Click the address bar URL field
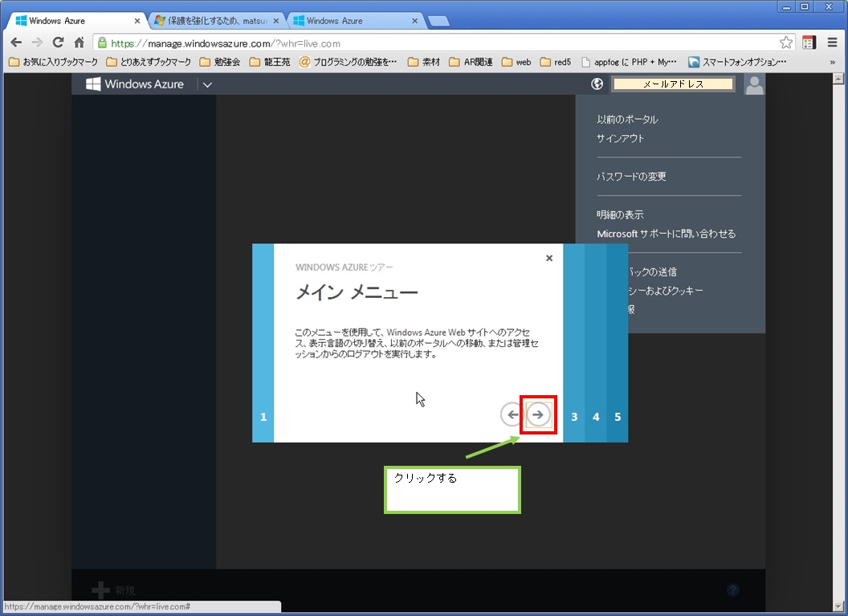 pos(443,43)
